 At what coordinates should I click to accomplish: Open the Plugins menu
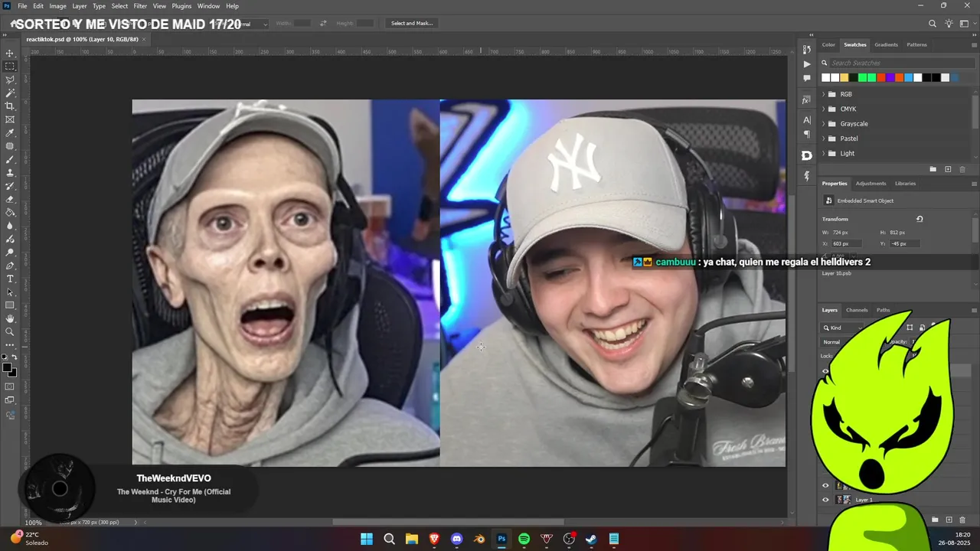181,6
